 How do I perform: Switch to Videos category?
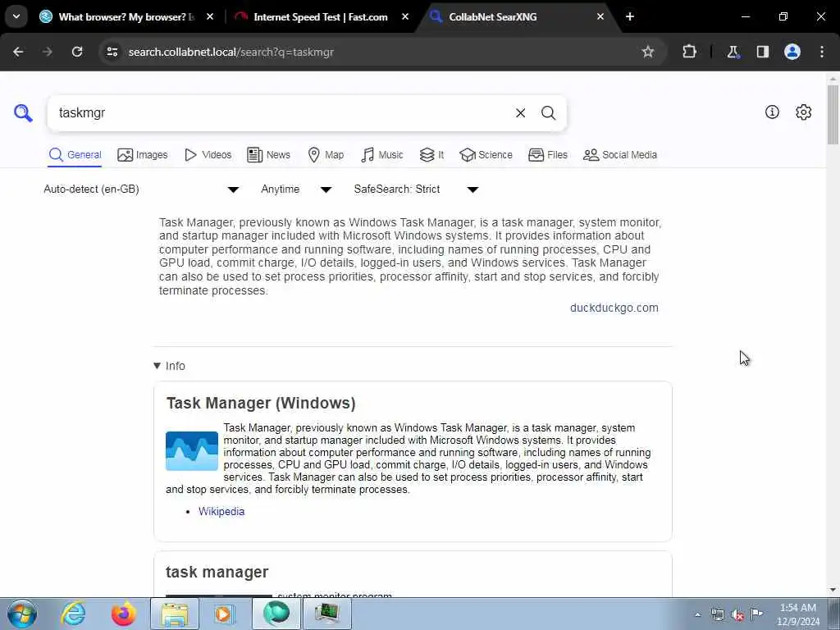pos(208,155)
